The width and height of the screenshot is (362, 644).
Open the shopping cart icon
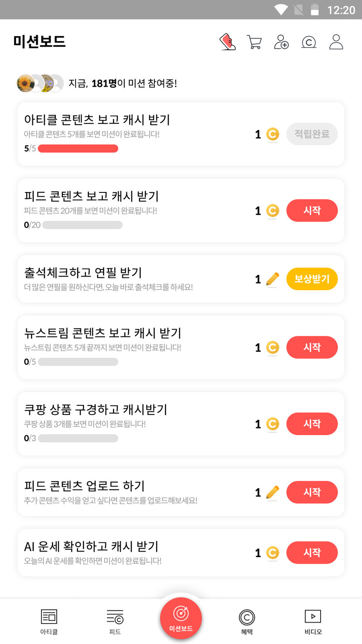(254, 42)
